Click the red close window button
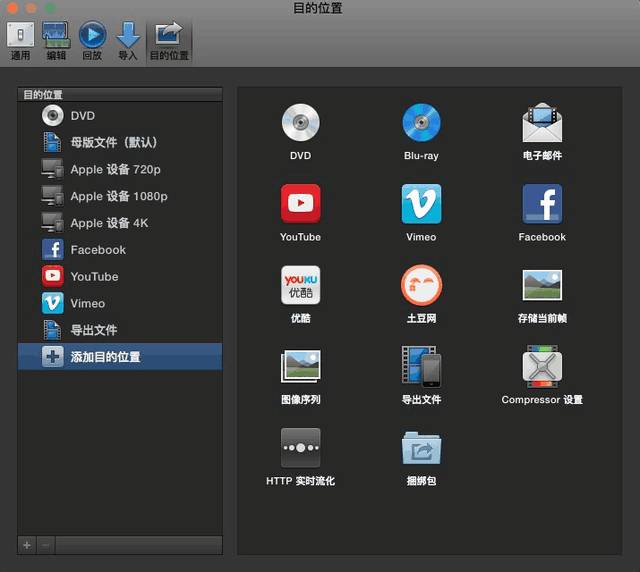The width and height of the screenshot is (640, 572). tap(13, 8)
